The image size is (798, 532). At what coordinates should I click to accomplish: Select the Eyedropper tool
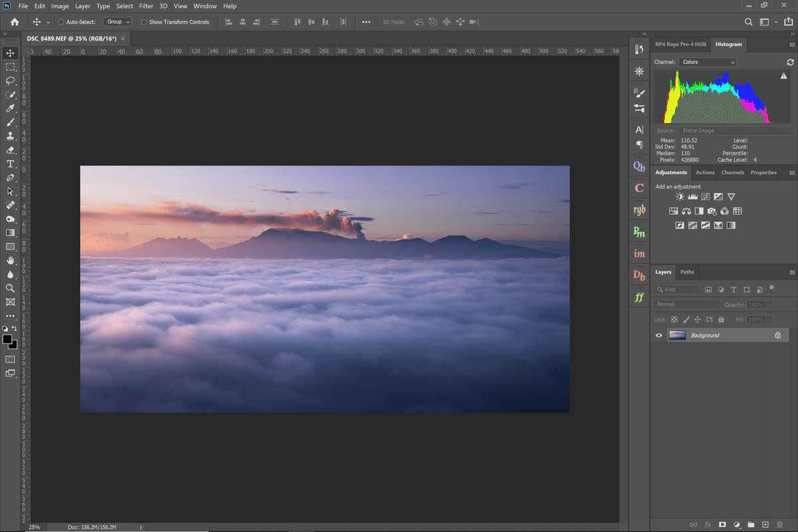[x=10, y=108]
